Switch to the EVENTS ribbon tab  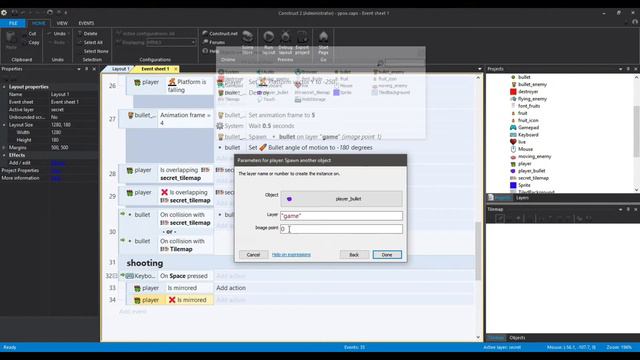tap(86, 23)
